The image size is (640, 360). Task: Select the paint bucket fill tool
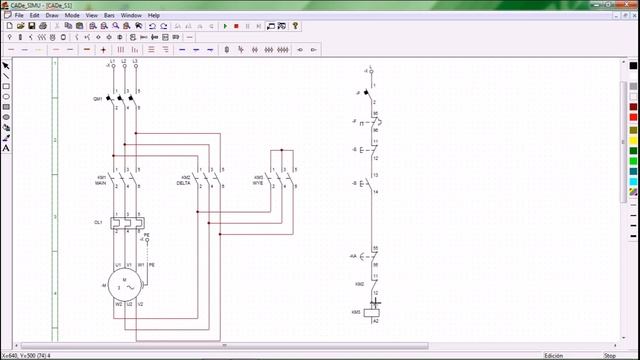click(6, 128)
